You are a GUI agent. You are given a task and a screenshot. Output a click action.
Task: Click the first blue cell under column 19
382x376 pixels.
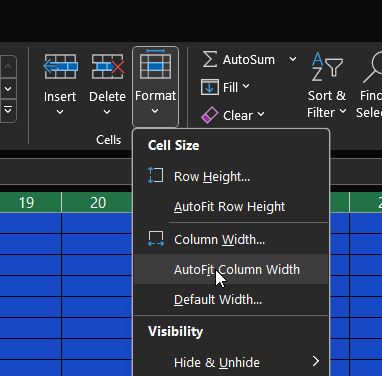(x=30, y=223)
